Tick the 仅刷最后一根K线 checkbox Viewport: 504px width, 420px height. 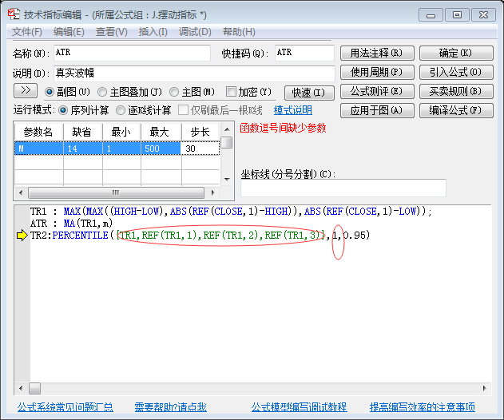[183, 110]
